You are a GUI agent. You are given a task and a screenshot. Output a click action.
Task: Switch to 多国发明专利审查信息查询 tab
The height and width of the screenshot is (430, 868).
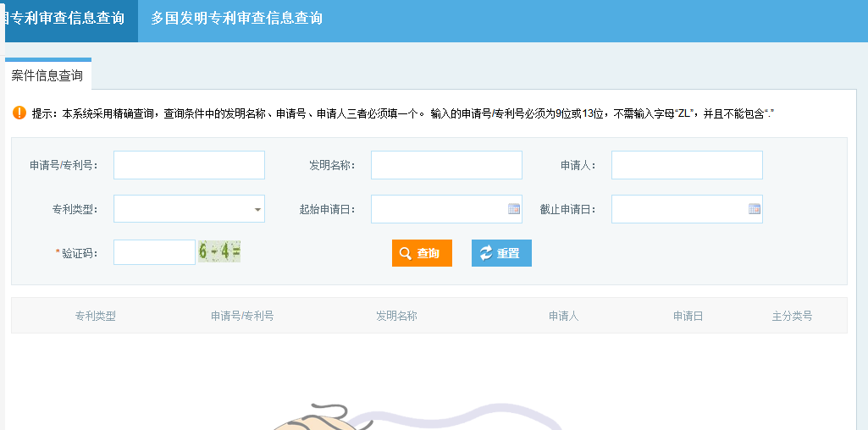236,18
